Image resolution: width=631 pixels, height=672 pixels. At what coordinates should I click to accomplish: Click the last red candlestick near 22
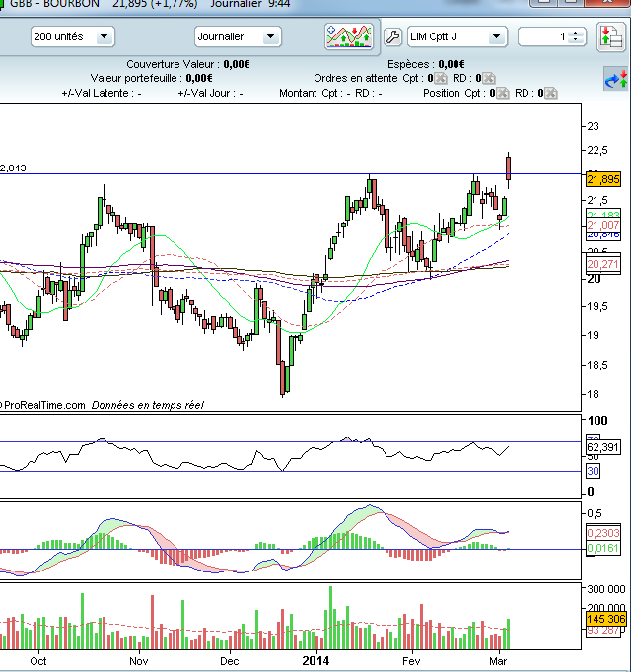coord(509,168)
